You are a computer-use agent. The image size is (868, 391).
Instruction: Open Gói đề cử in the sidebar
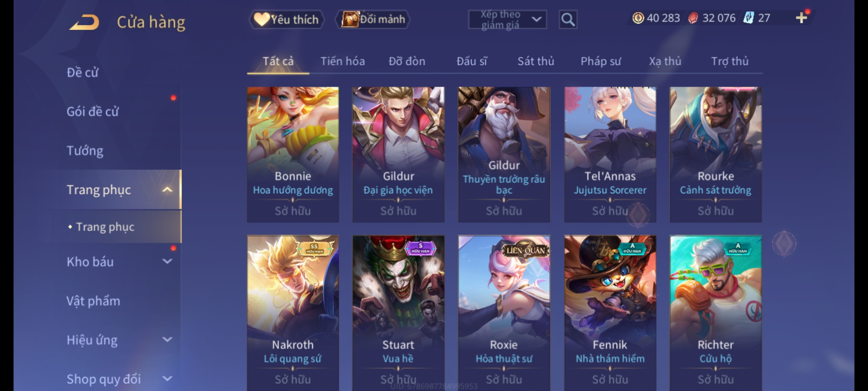click(93, 112)
